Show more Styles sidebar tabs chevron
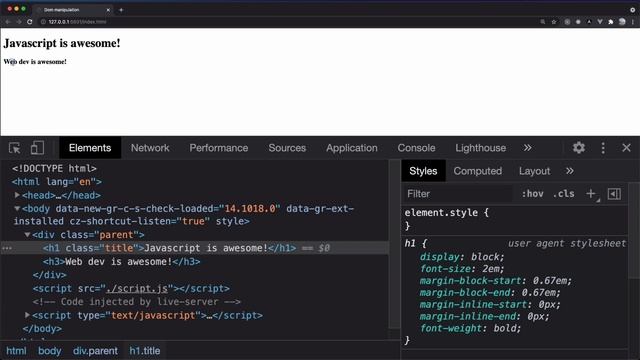This screenshot has width=640, height=360. click(569, 171)
